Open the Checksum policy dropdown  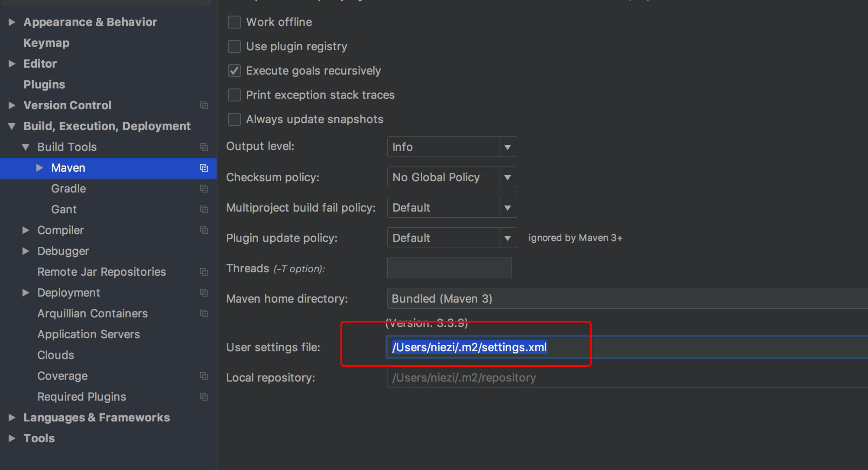pyautogui.click(x=451, y=177)
